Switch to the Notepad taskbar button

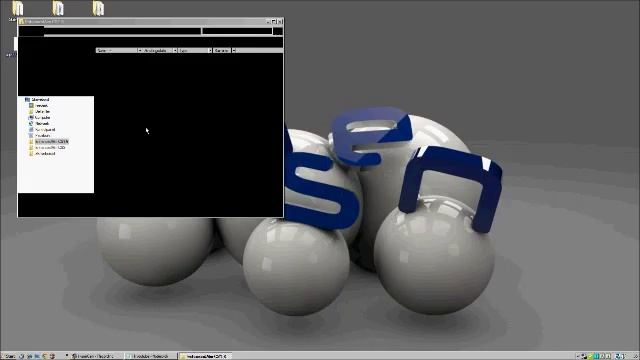click(151, 356)
